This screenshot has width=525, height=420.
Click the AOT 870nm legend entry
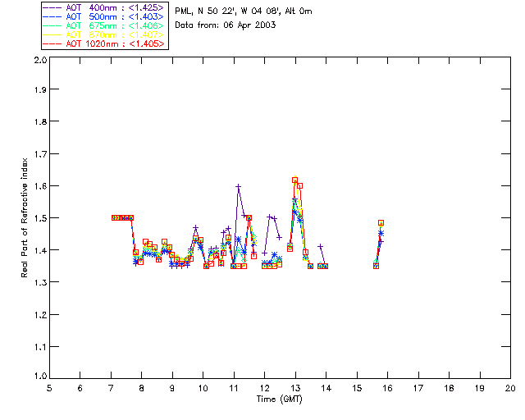pyautogui.click(x=103, y=34)
